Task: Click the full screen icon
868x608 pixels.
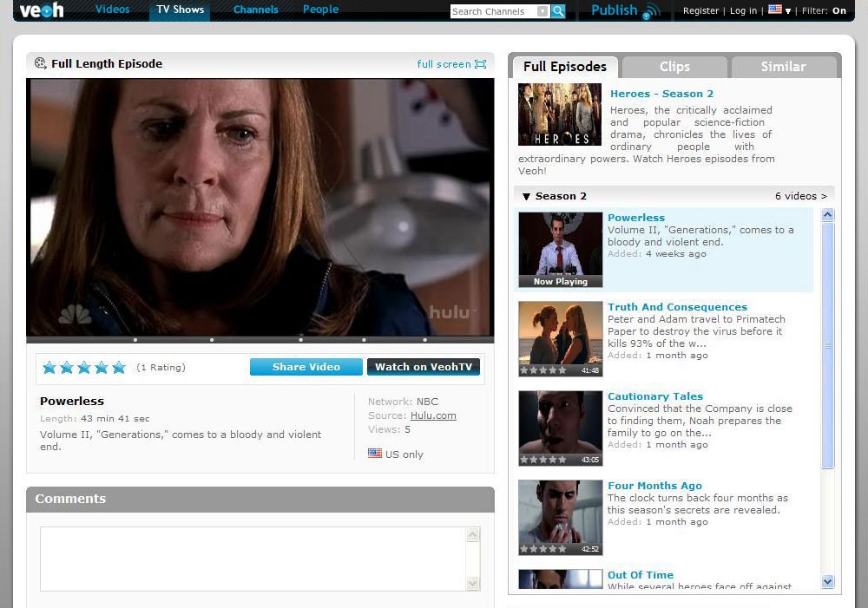Action: [481, 64]
